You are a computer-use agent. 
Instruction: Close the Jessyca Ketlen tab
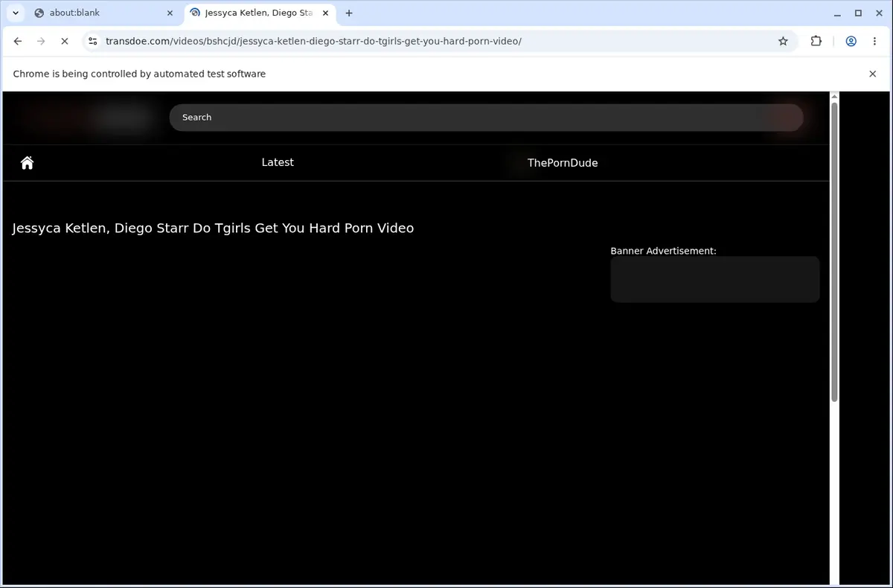point(325,13)
